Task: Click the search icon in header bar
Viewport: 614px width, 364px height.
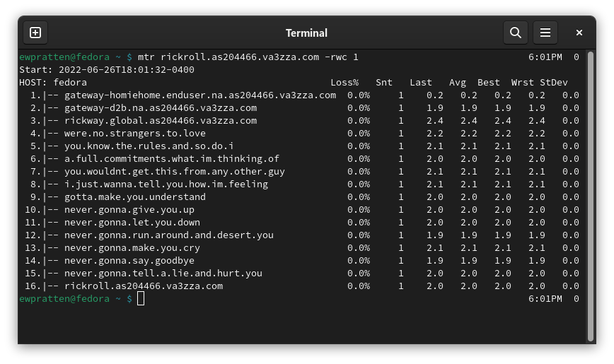Action: 516,33
